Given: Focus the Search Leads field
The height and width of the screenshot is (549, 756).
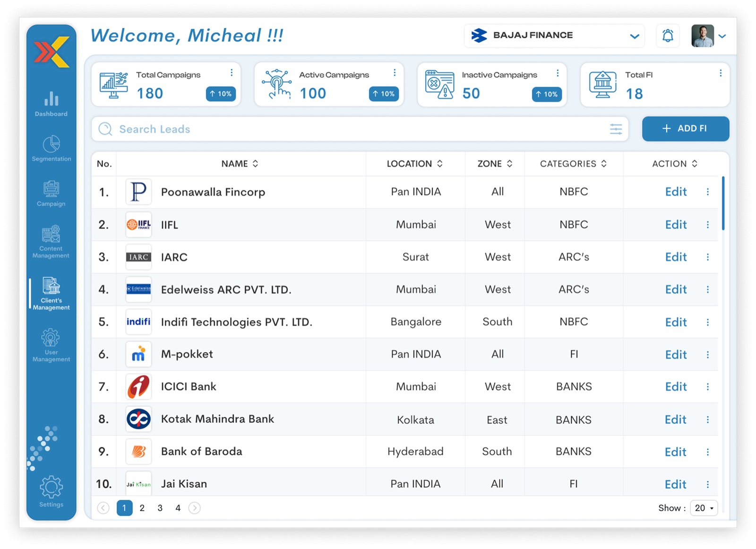Looking at the screenshot, I should pyautogui.click(x=360, y=129).
